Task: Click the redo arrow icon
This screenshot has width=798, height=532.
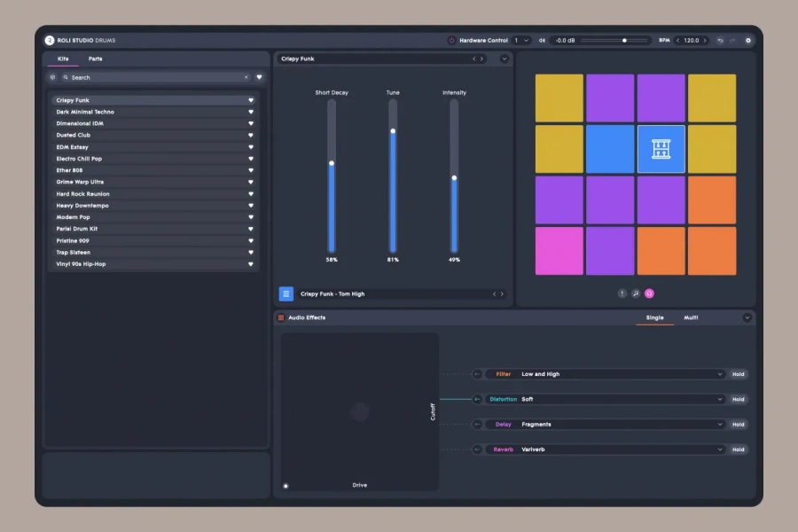Action: click(x=732, y=40)
